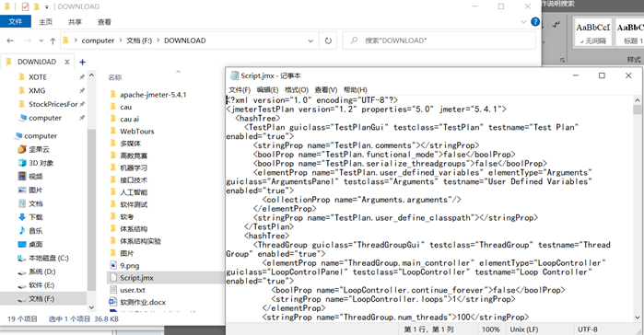Add a new Explorer tab with plus

(x=83, y=62)
